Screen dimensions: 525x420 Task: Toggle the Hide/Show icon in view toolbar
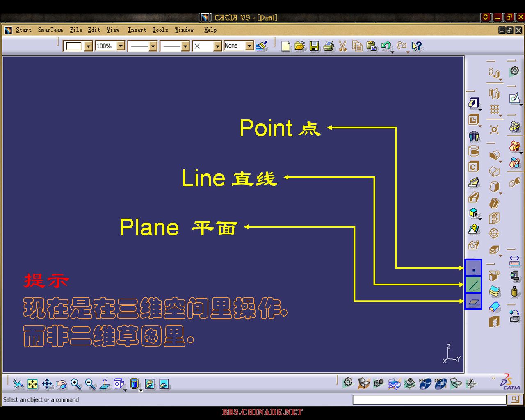149,384
